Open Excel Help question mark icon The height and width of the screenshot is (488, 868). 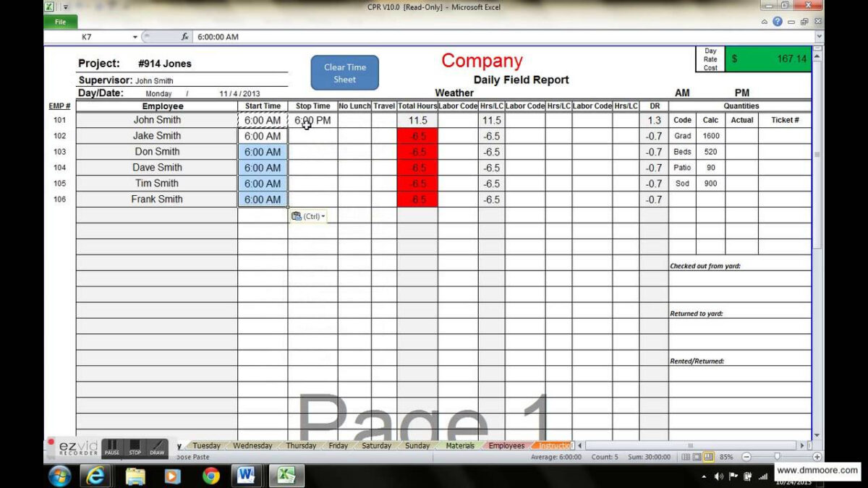(778, 22)
